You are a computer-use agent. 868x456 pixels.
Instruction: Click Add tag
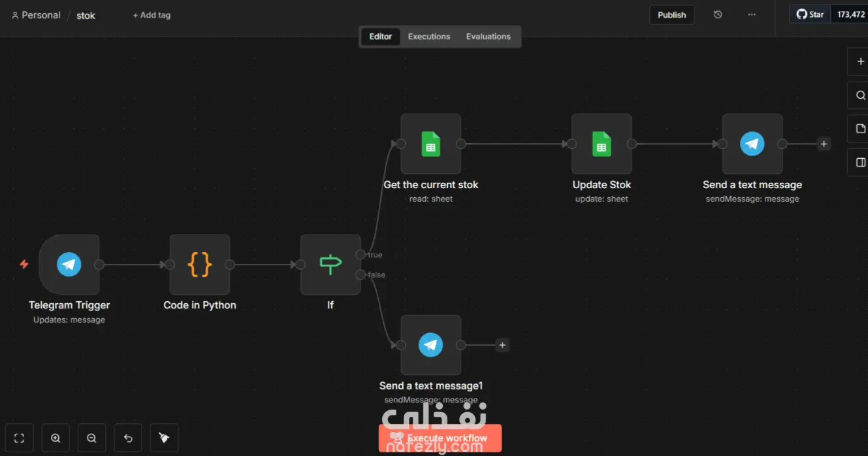[x=152, y=15]
